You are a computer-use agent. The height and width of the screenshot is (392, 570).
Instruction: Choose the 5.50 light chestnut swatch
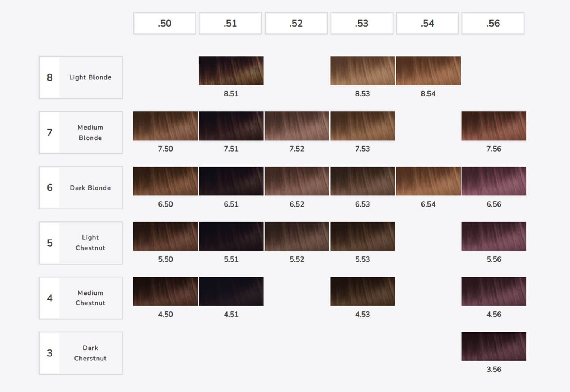point(165,236)
